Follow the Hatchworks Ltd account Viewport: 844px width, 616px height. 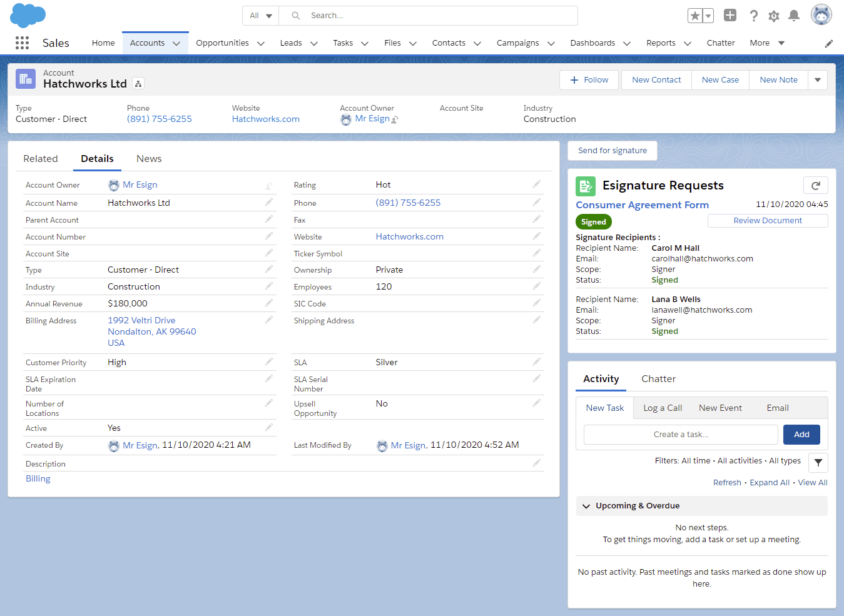coord(589,80)
